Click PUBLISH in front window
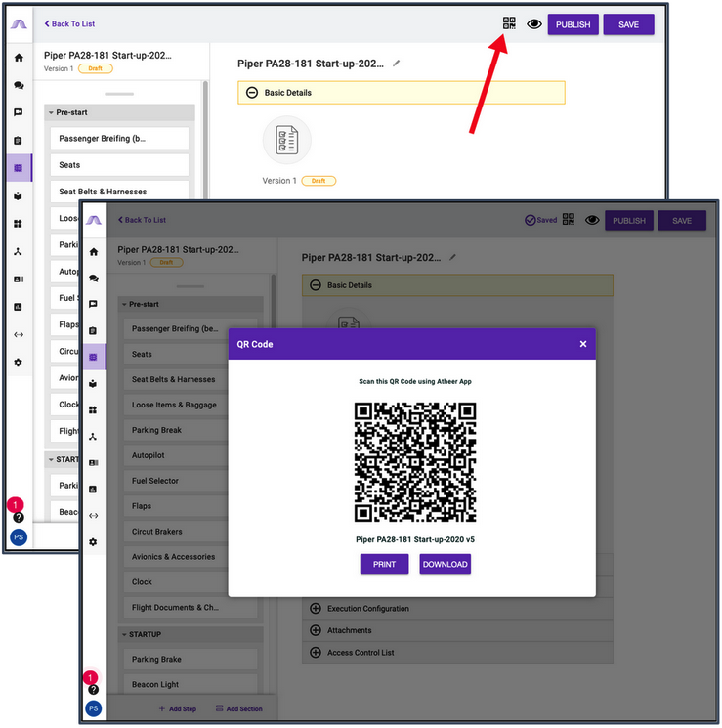 tap(628, 221)
